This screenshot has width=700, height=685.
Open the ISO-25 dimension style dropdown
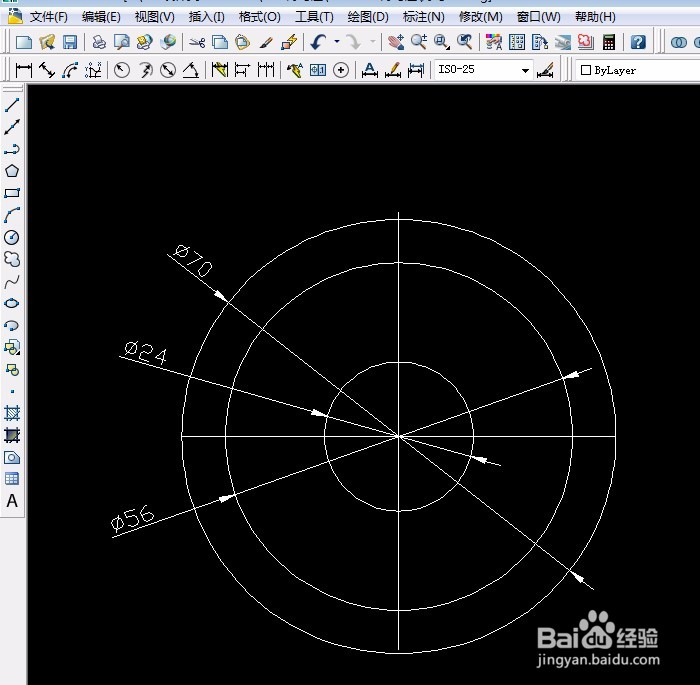coord(525,71)
